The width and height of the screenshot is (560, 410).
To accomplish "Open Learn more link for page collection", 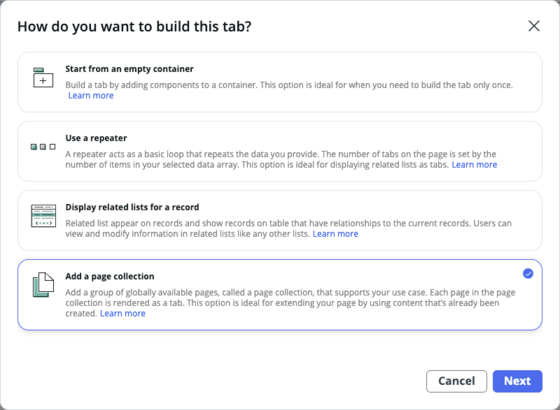I will (122, 313).
